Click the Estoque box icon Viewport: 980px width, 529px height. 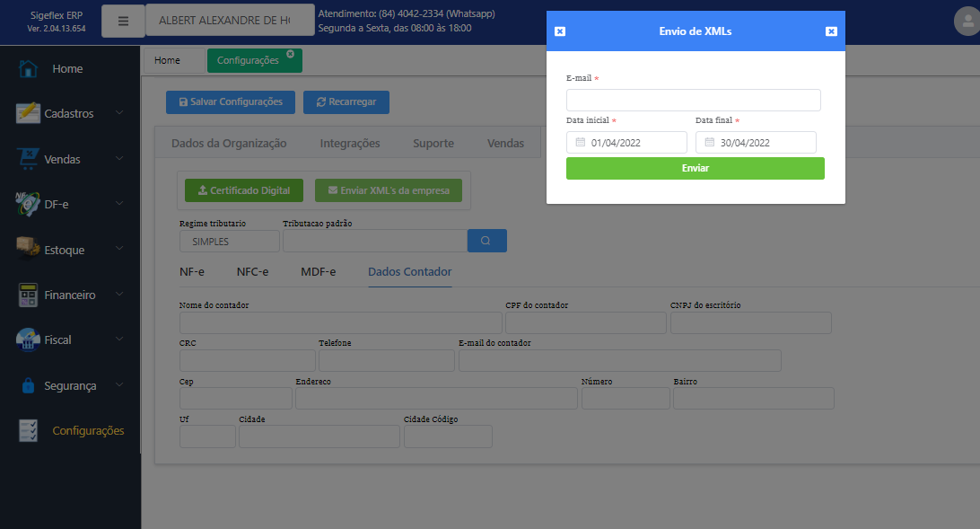point(29,249)
